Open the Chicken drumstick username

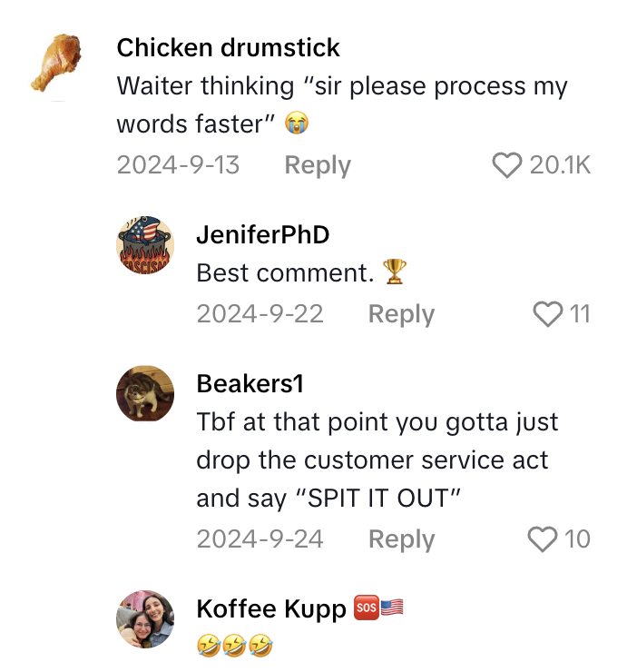click(x=228, y=47)
